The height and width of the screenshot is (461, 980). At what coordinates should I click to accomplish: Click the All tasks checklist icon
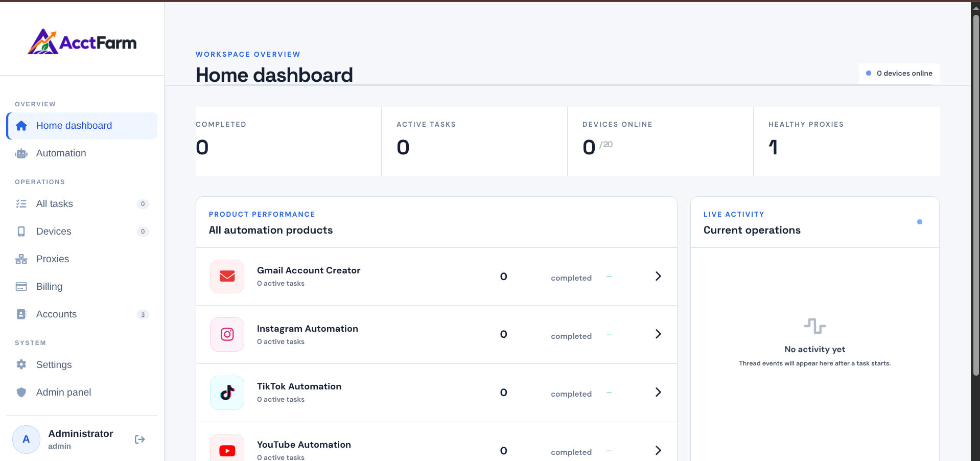point(21,204)
